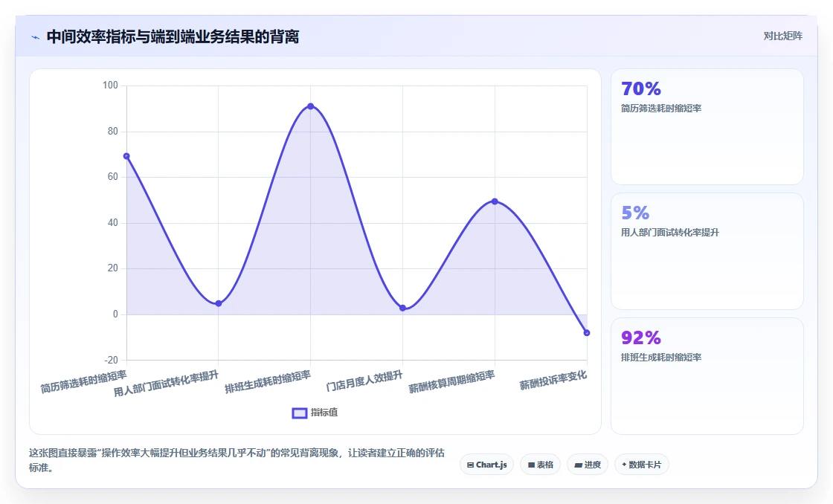
Task: Click the data point for 门店月度人效提升
Action: click(x=402, y=308)
